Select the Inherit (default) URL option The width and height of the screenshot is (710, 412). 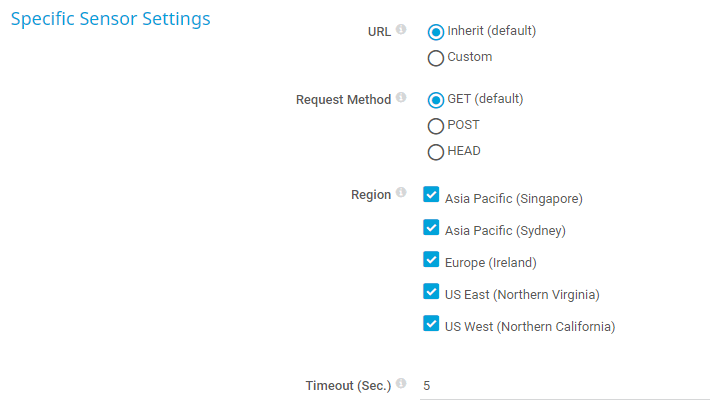tap(436, 31)
